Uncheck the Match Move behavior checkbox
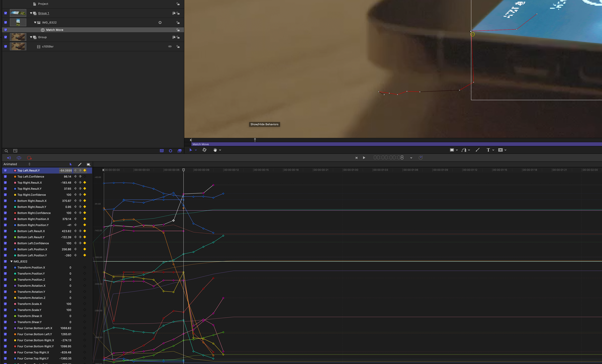Image resolution: width=602 pixels, height=364 pixels. [x=6, y=30]
